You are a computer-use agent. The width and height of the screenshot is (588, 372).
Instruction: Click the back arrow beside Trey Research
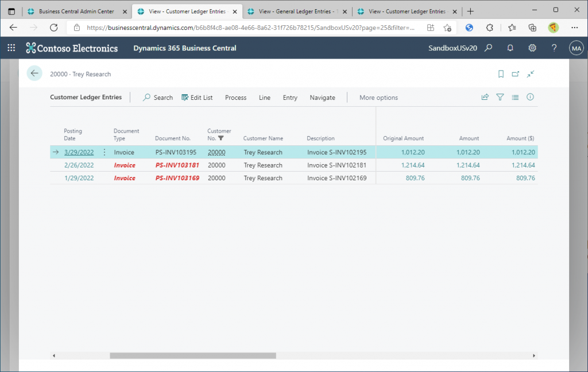(34, 73)
